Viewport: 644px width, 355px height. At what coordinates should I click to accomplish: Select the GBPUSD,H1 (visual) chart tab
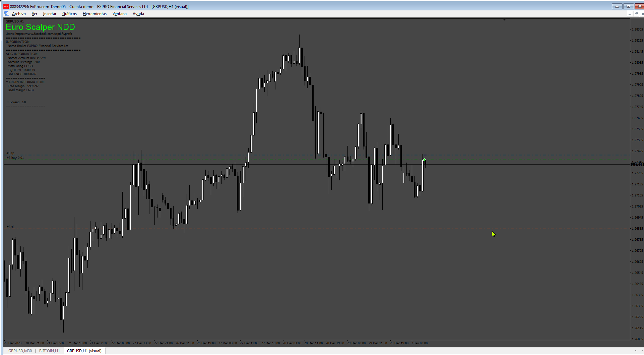[x=84, y=351]
